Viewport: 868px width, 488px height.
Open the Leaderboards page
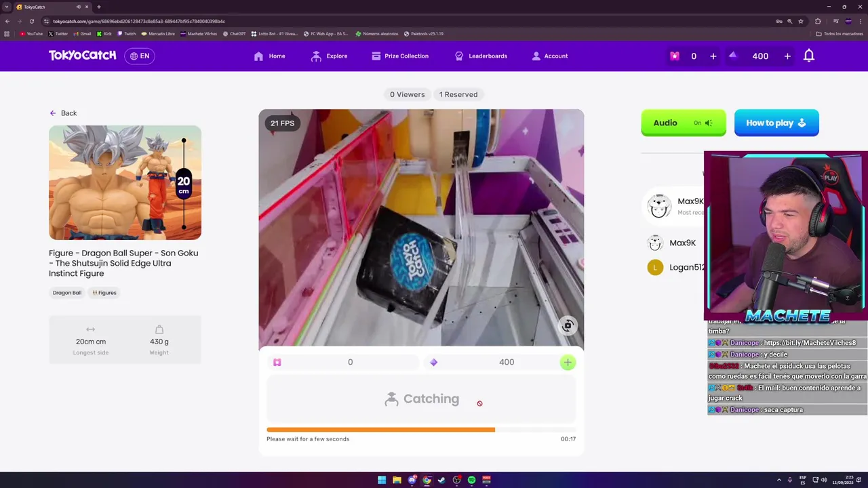tap(481, 56)
